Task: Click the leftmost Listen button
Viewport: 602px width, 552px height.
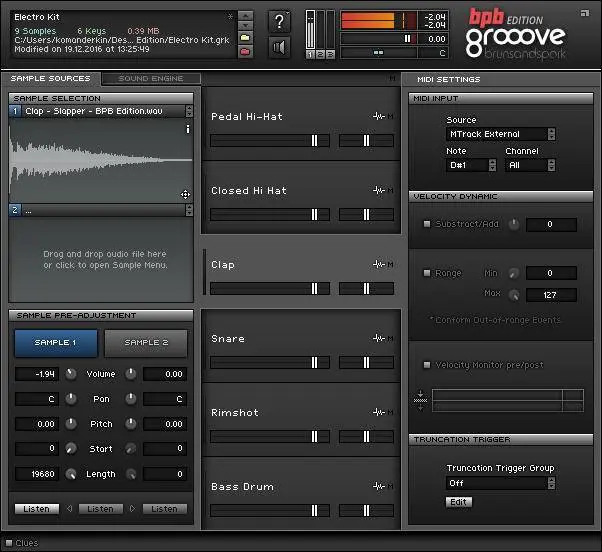Action: [37, 509]
